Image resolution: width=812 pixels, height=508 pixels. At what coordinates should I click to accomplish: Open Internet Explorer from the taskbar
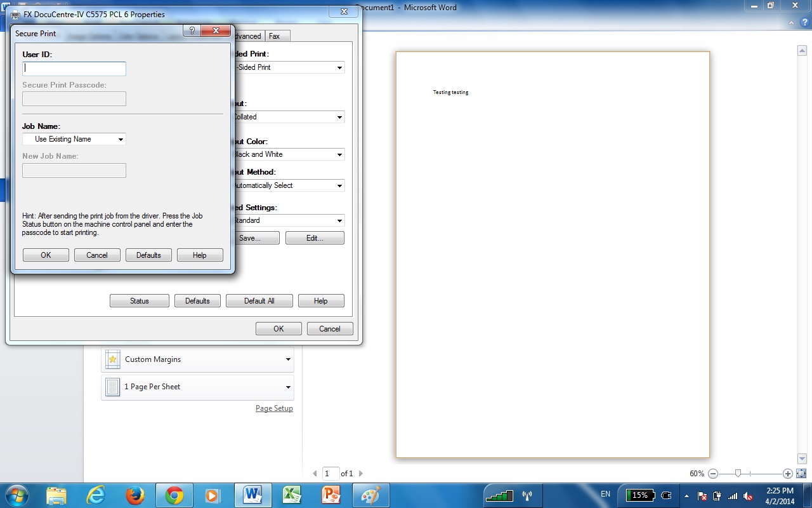click(x=96, y=495)
